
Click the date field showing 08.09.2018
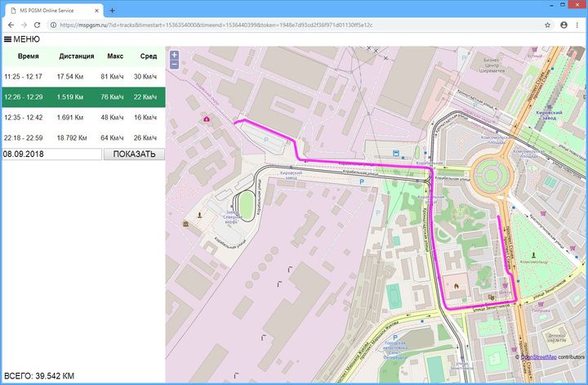pyautogui.click(x=51, y=154)
